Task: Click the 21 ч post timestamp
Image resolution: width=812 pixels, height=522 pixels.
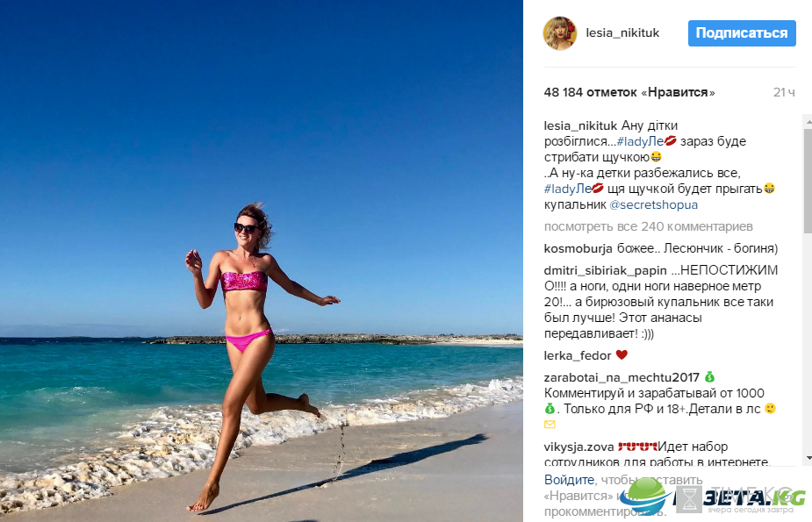Action: pos(784,93)
